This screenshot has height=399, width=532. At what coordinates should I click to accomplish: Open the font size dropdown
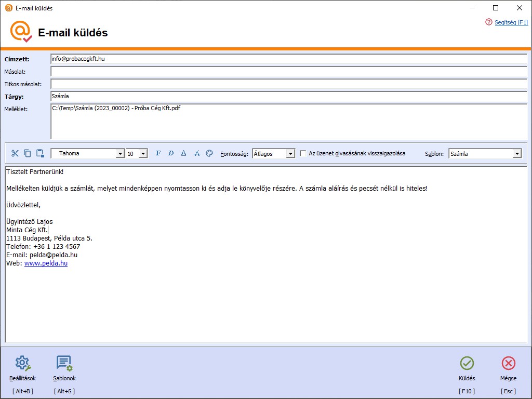143,154
